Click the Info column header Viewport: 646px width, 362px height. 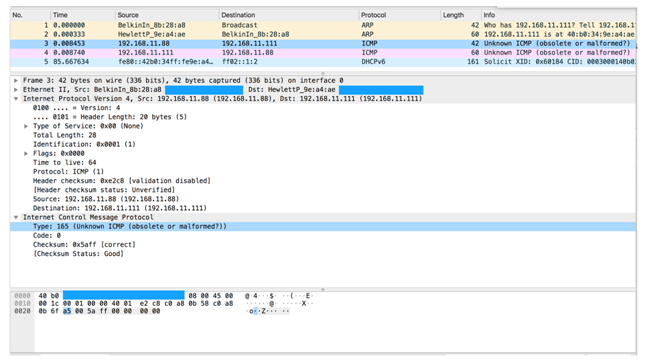559,15
